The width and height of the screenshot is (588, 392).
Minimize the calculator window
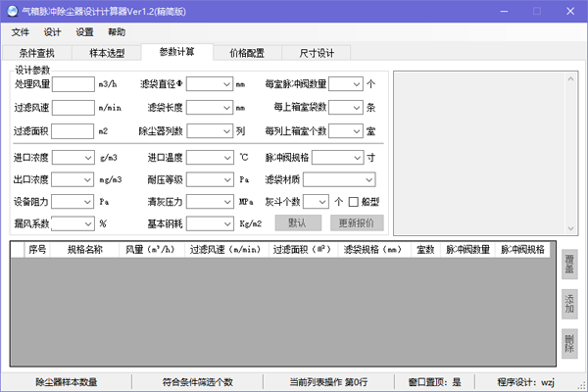click(504, 11)
